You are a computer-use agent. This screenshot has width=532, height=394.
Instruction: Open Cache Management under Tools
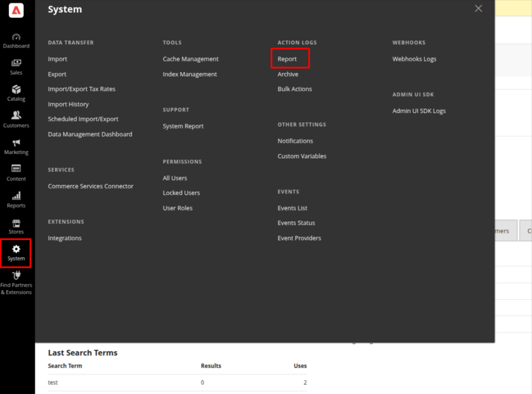[190, 59]
